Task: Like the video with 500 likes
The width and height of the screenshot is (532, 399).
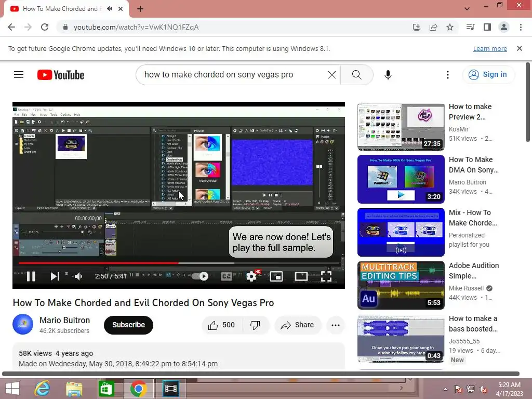Action: coord(222,325)
